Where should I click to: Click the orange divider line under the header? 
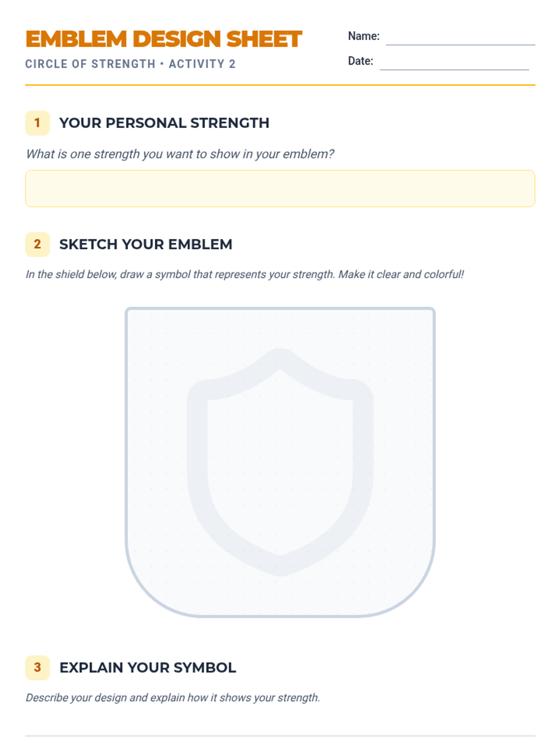click(280, 85)
